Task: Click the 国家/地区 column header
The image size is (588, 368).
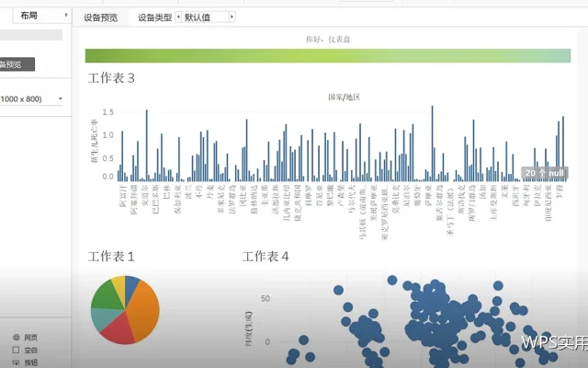Action: point(344,98)
